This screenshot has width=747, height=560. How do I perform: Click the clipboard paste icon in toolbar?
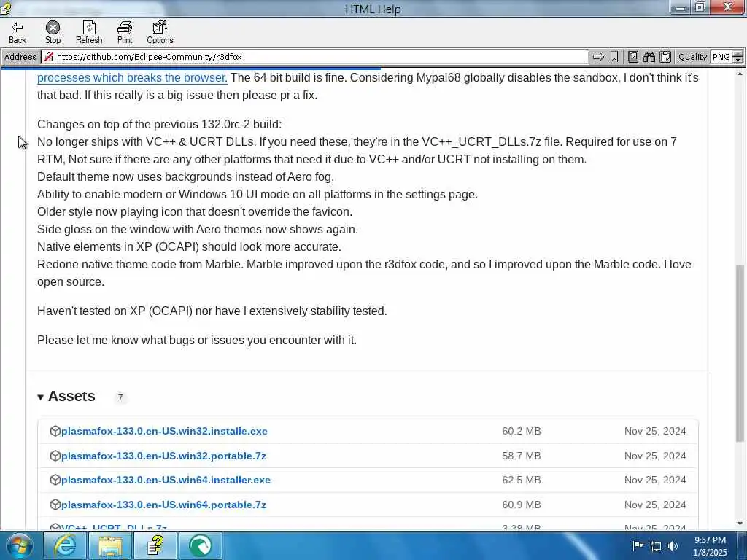pos(665,57)
